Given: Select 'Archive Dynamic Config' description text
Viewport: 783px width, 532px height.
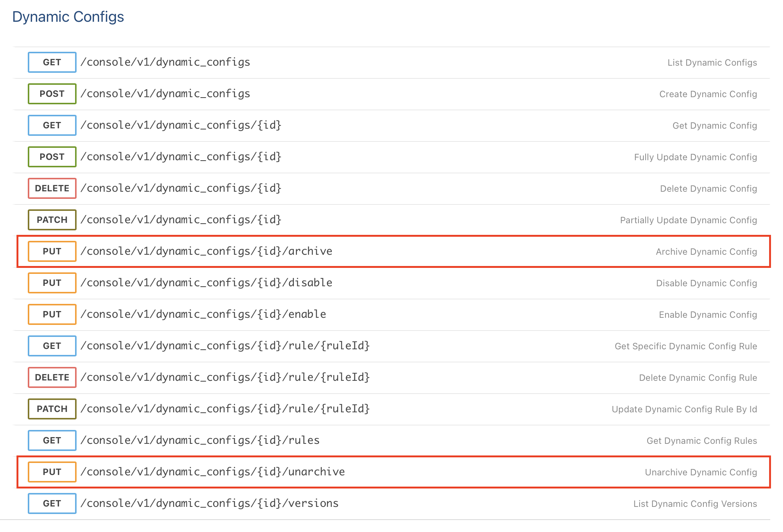Looking at the screenshot, I should 706,252.
